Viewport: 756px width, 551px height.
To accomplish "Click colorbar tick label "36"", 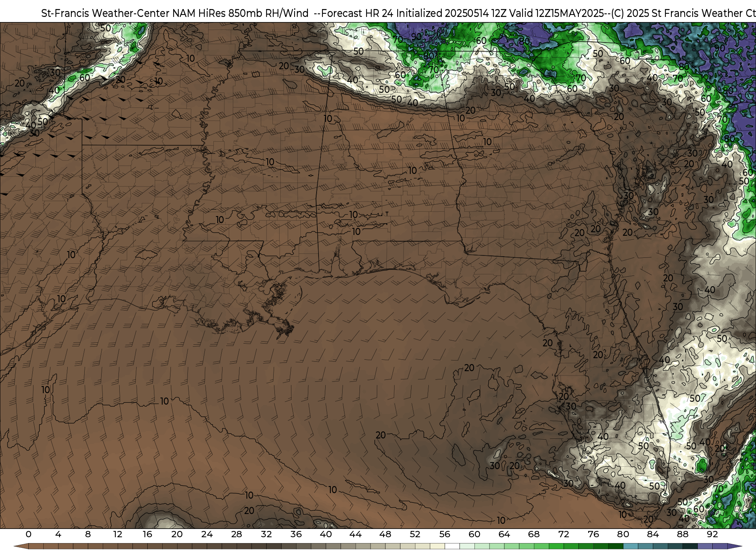I will [x=296, y=534].
